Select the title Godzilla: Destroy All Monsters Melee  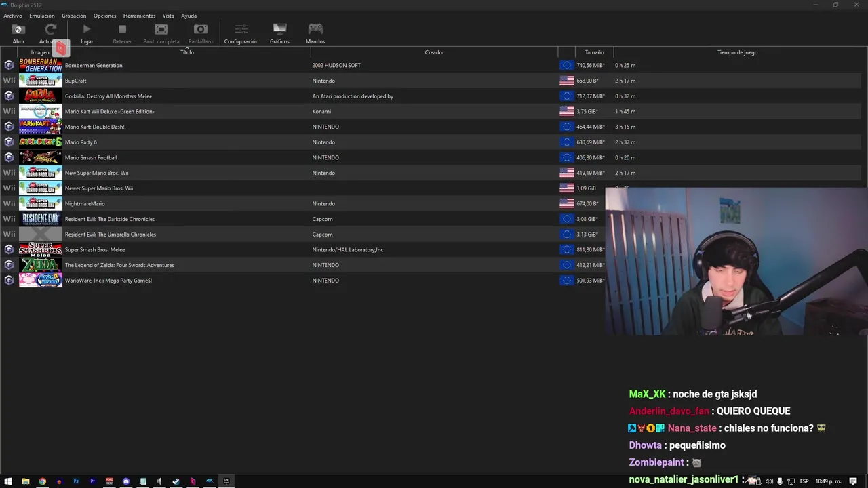(x=108, y=96)
